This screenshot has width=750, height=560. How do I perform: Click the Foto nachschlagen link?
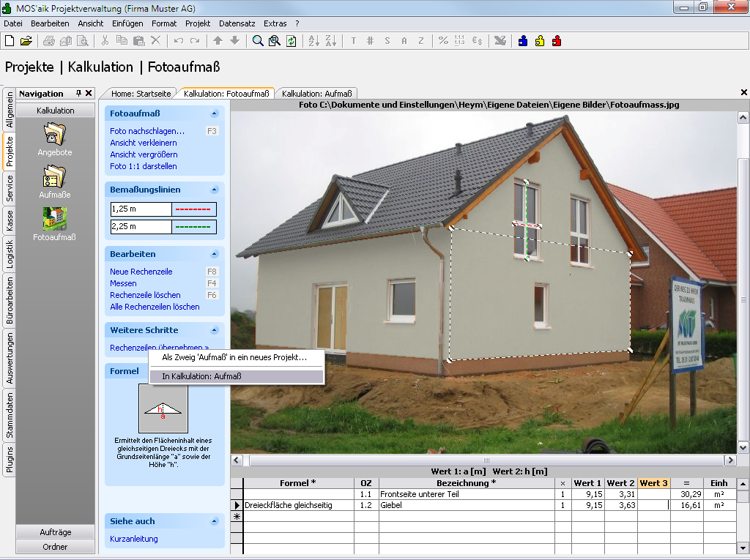click(x=147, y=131)
